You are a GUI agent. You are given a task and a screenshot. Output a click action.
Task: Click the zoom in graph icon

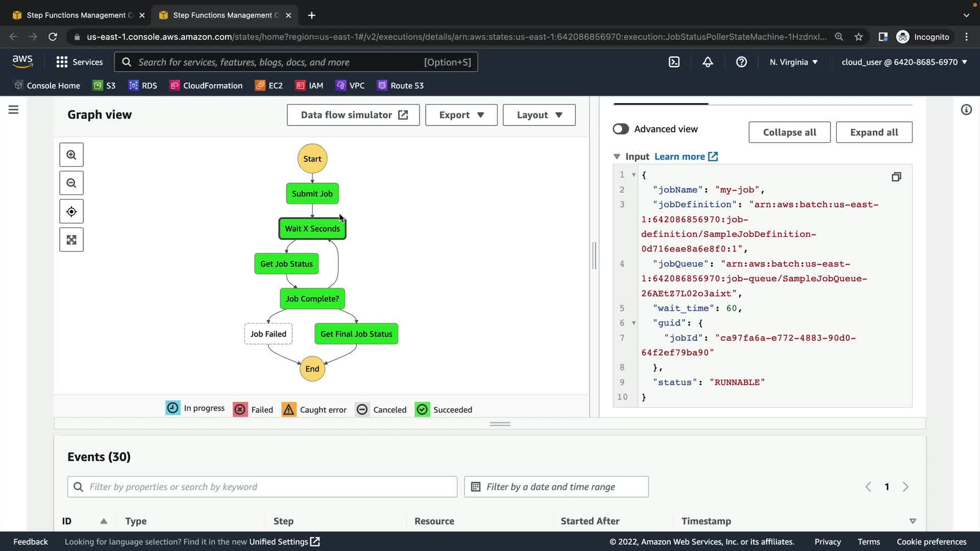[x=71, y=155]
